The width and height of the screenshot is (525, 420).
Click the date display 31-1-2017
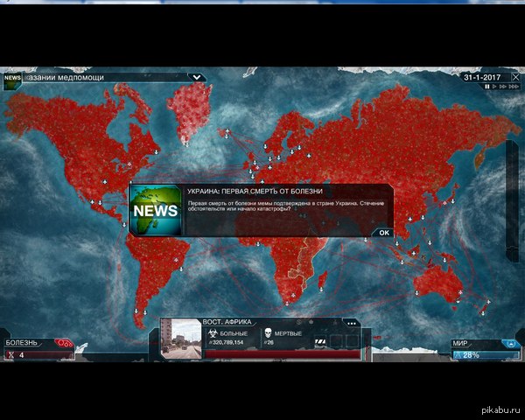pyautogui.click(x=484, y=77)
